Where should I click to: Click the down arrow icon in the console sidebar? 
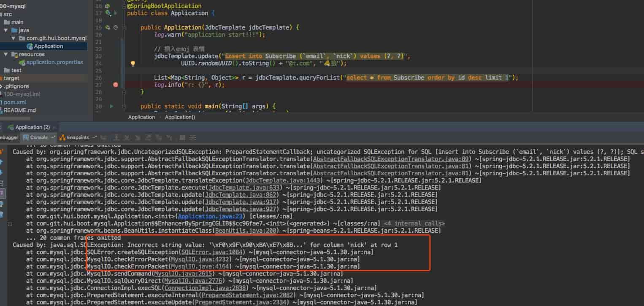(2, 172)
